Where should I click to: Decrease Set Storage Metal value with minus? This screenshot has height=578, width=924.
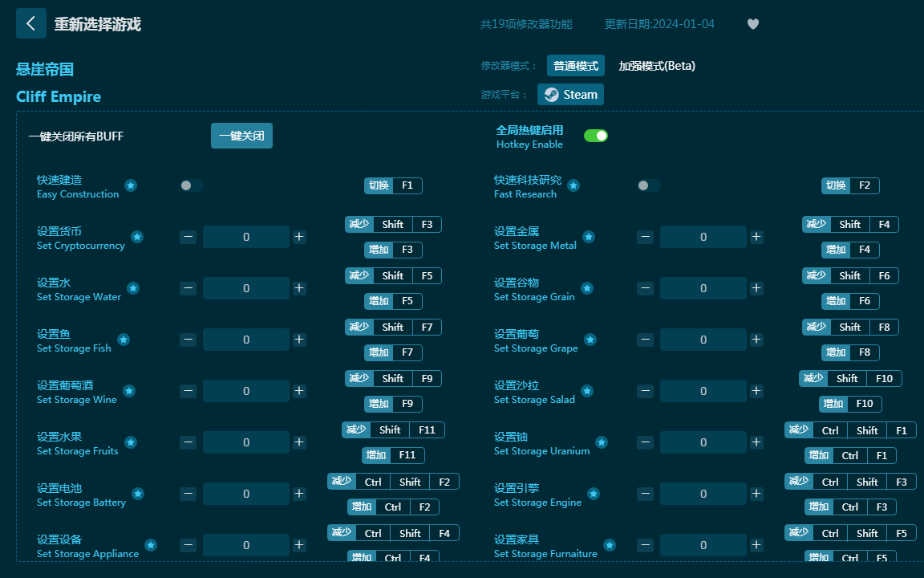click(x=646, y=237)
